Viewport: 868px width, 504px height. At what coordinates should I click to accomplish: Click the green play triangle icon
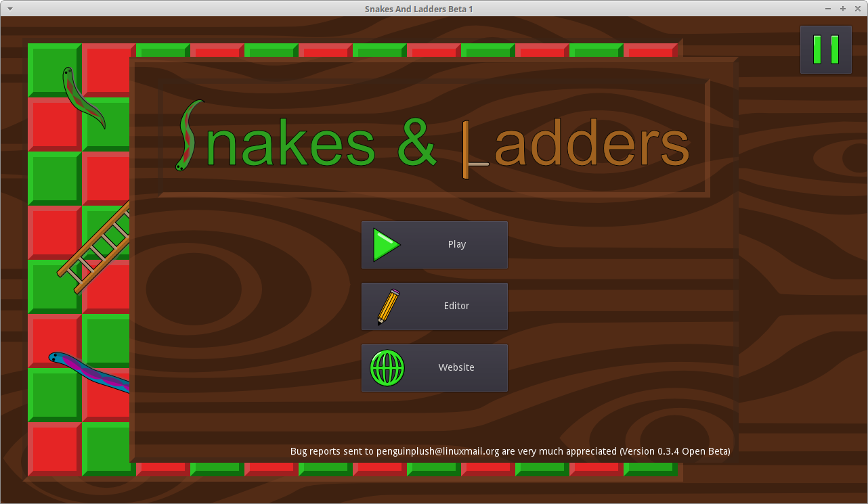[386, 245]
